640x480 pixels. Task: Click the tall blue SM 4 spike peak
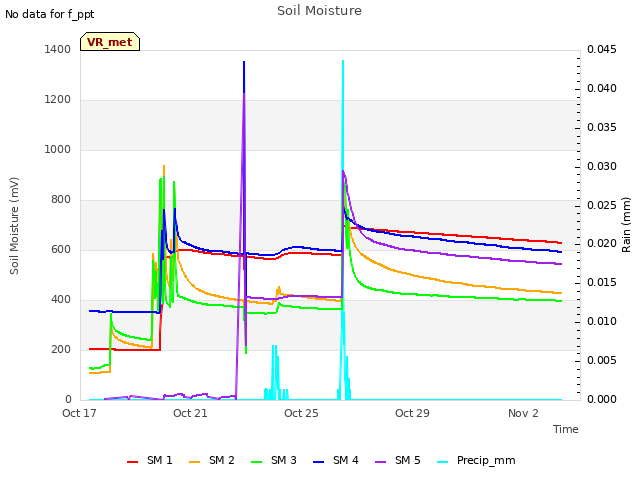pyautogui.click(x=244, y=62)
